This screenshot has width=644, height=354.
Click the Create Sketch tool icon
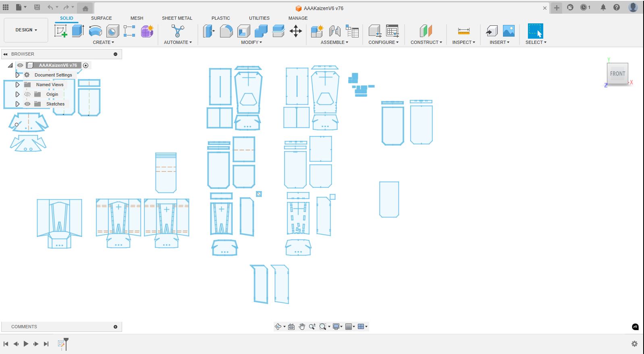60,31
